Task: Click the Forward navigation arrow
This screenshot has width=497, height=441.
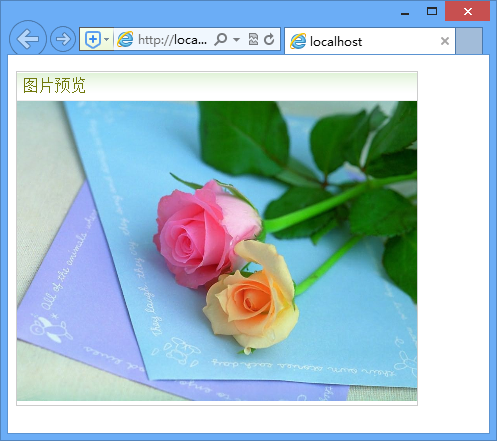Action: coord(63,39)
